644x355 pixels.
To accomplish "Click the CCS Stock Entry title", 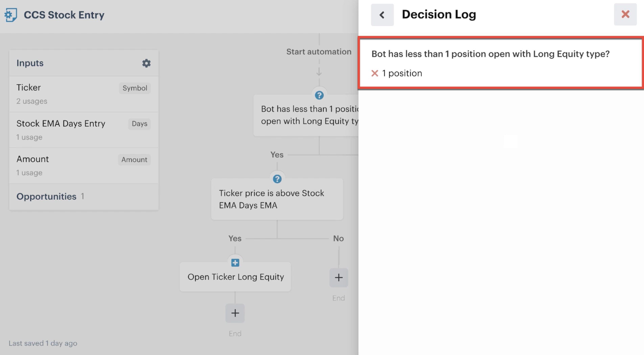I will (x=64, y=15).
